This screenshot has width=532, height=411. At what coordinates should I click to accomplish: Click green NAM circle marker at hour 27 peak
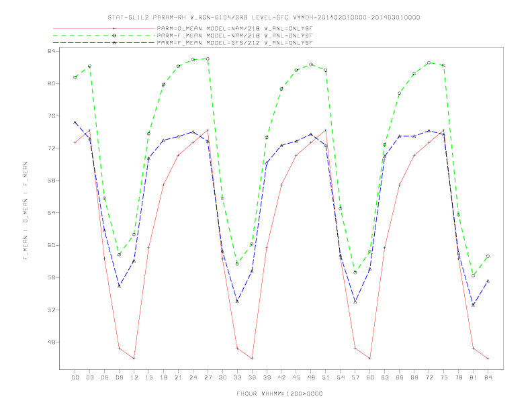[x=208, y=59]
